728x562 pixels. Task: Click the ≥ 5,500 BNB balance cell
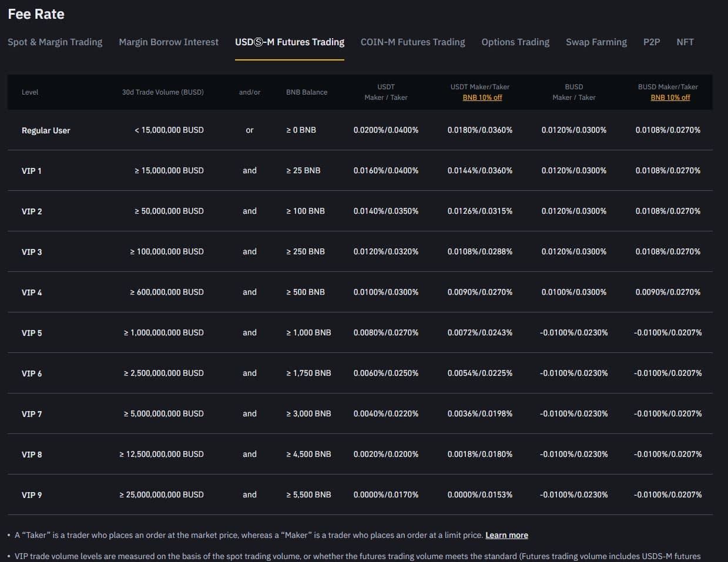click(x=308, y=494)
